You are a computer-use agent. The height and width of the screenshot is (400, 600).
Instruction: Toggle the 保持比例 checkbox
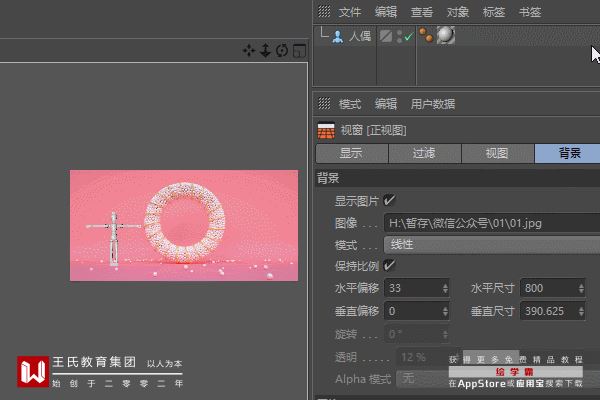point(389,265)
